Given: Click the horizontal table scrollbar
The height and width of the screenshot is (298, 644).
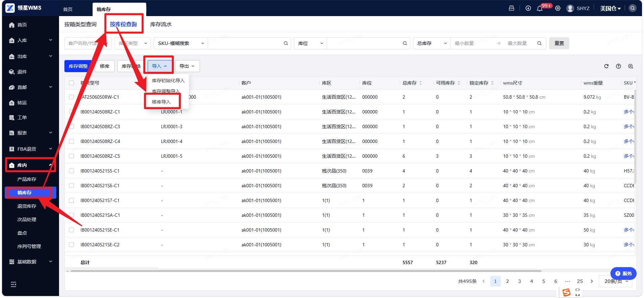Looking at the screenshot, I should (x=306, y=271).
